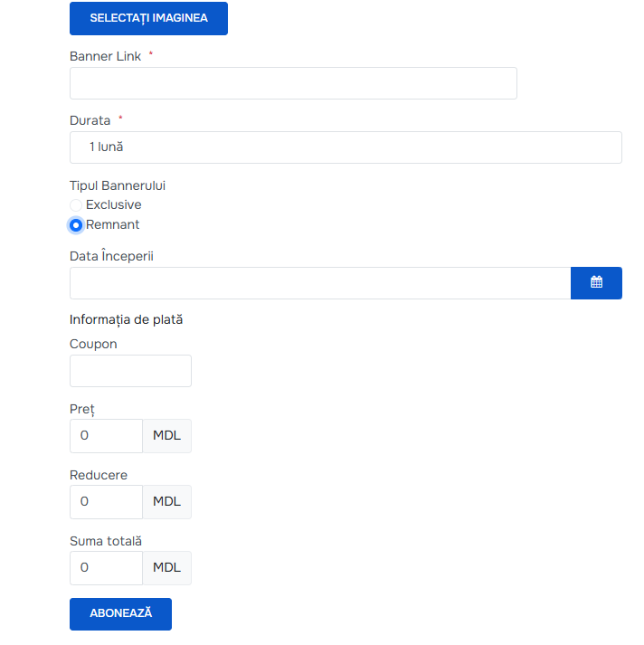Click the Remnant option label text

pyautogui.click(x=113, y=225)
